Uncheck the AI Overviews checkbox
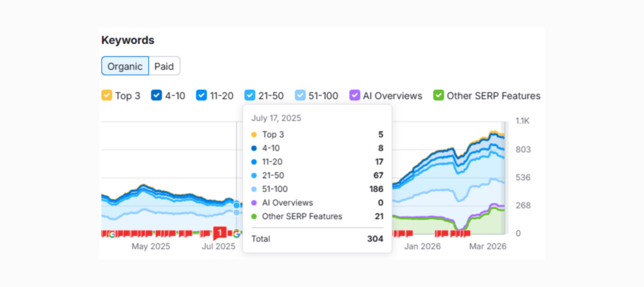This screenshot has width=644, height=287. (355, 96)
